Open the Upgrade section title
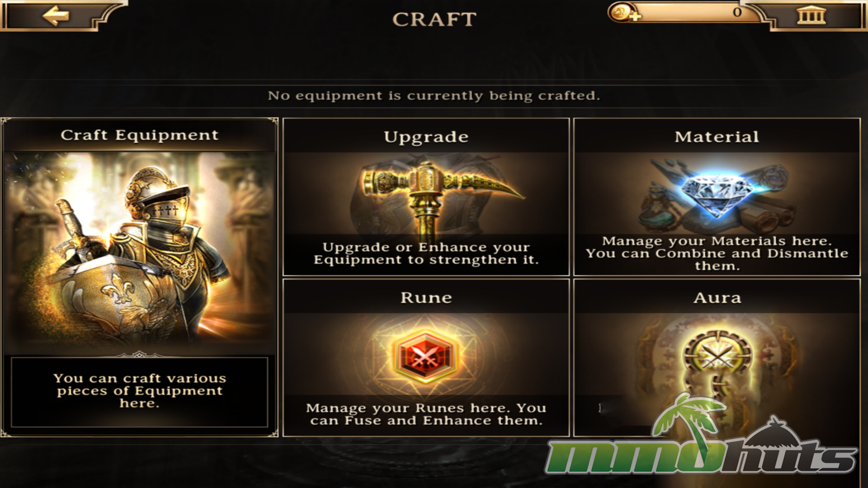The height and width of the screenshot is (488, 868). point(426,137)
